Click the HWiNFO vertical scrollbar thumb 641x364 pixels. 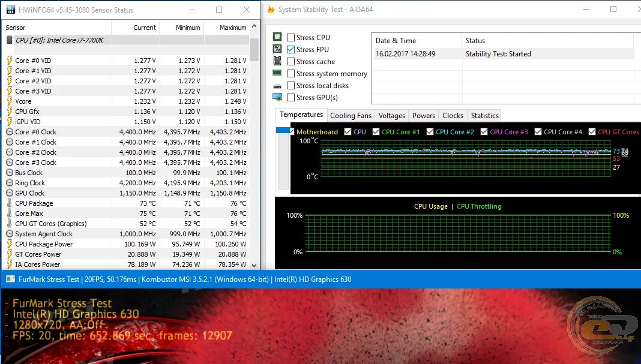click(x=254, y=49)
